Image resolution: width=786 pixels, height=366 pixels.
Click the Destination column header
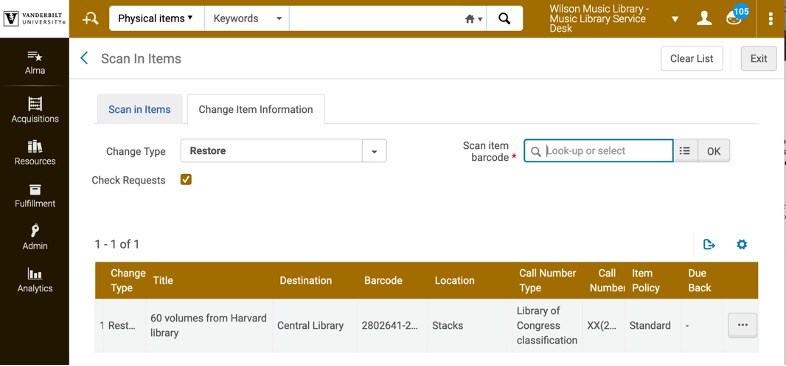[x=306, y=281]
